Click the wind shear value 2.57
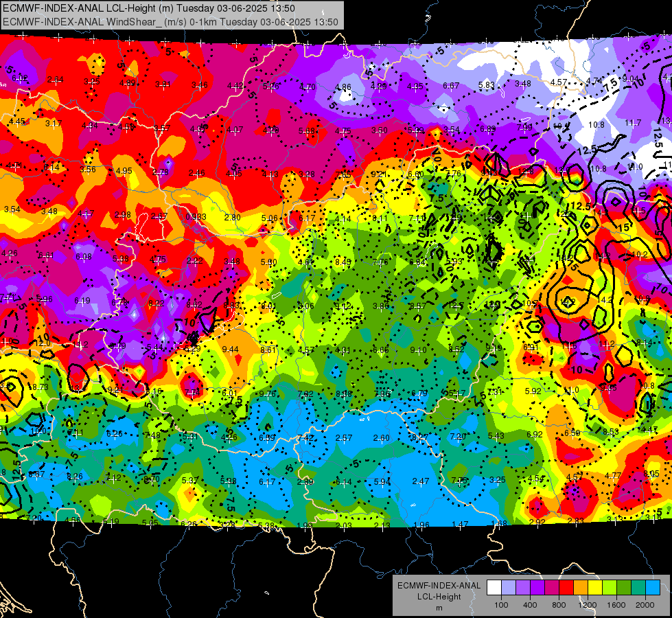This screenshot has height=618, width=672. tap(344, 438)
